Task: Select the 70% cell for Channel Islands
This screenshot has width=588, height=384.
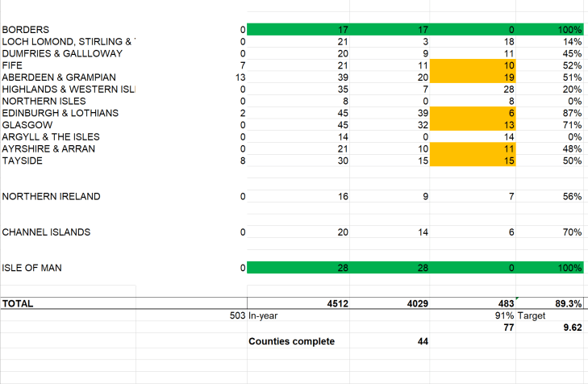Action: [x=556, y=232]
